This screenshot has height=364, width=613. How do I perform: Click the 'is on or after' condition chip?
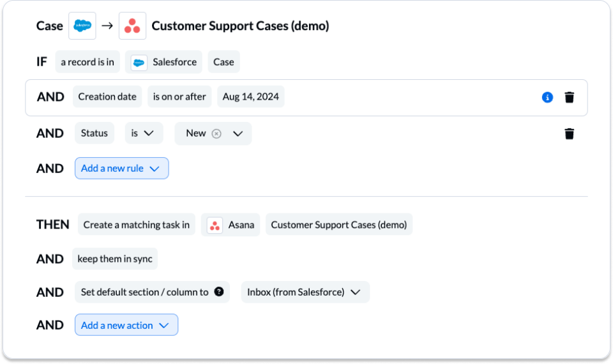coord(179,96)
